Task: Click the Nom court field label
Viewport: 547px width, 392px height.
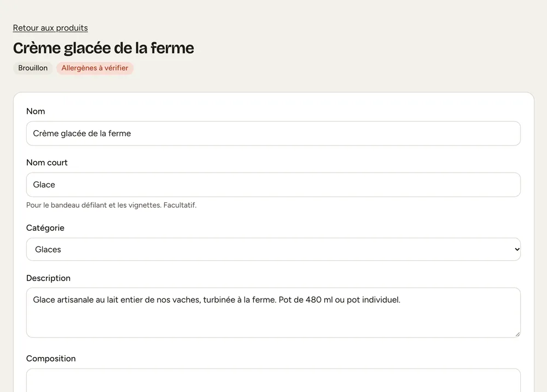Action: pyautogui.click(x=46, y=162)
